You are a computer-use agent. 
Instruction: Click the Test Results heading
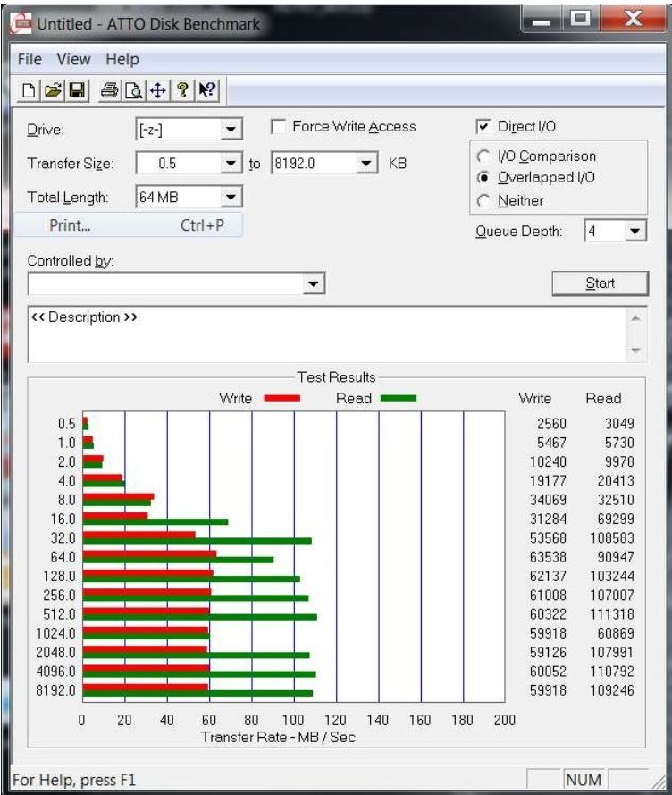(x=336, y=377)
